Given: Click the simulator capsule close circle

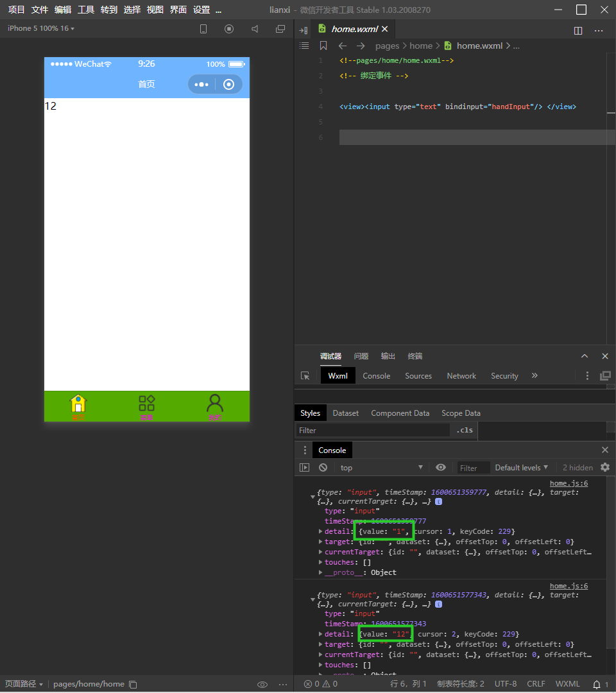Looking at the screenshot, I should [228, 84].
